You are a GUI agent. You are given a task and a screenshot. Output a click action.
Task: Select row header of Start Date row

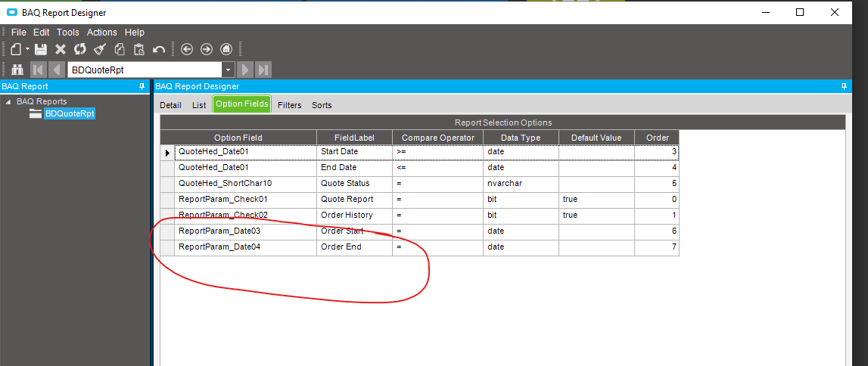(168, 152)
